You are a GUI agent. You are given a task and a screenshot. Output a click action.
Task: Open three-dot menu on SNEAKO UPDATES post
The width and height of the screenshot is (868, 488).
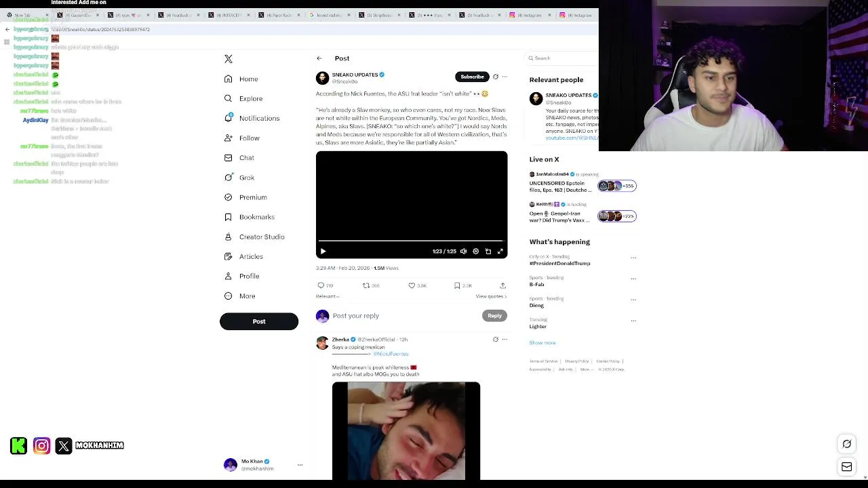(505, 77)
